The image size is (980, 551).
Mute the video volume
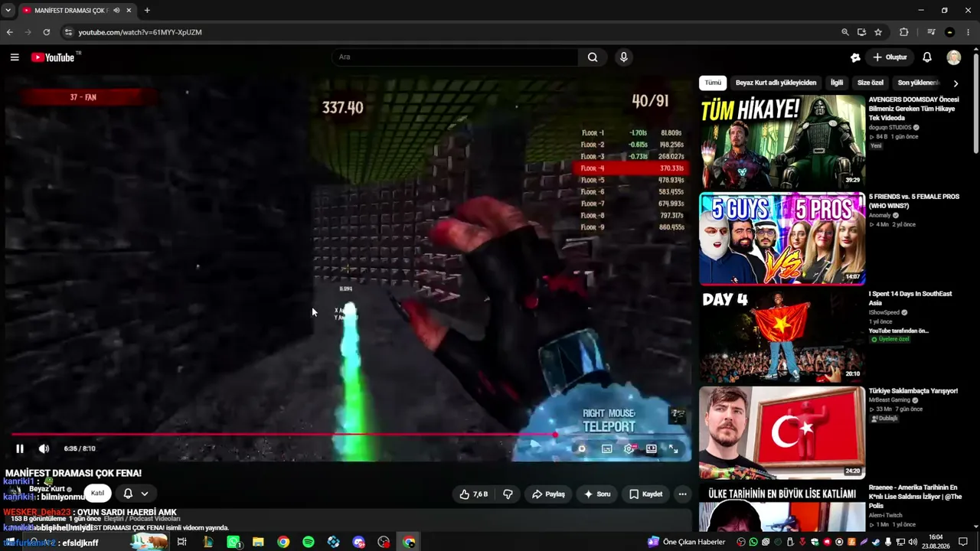click(x=44, y=448)
